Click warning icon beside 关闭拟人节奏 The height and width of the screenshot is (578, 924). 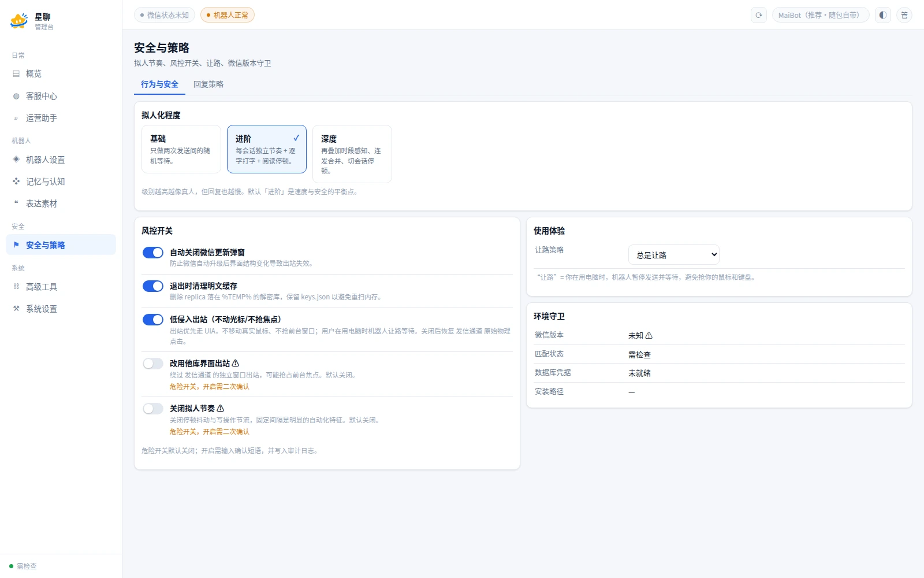click(x=220, y=409)
